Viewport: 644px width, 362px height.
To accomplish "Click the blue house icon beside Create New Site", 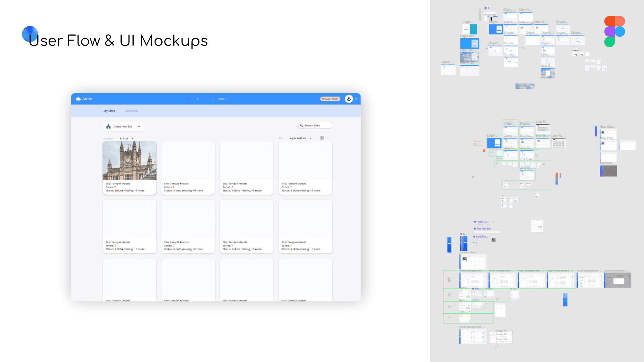I will [109, 126].
